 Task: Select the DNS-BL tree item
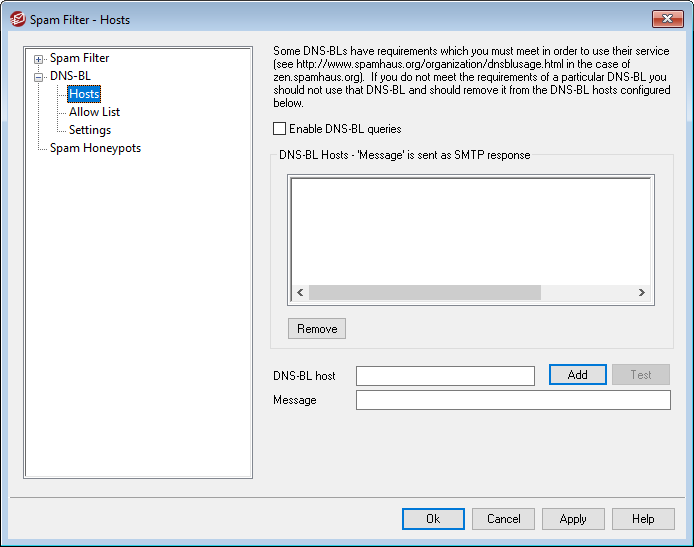69,75
